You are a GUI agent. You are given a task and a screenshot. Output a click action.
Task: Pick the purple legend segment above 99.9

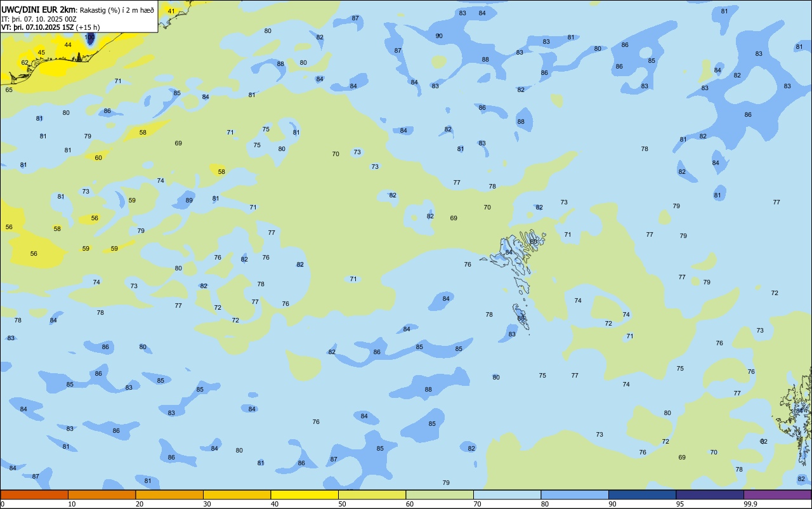[x=777, y=494]
